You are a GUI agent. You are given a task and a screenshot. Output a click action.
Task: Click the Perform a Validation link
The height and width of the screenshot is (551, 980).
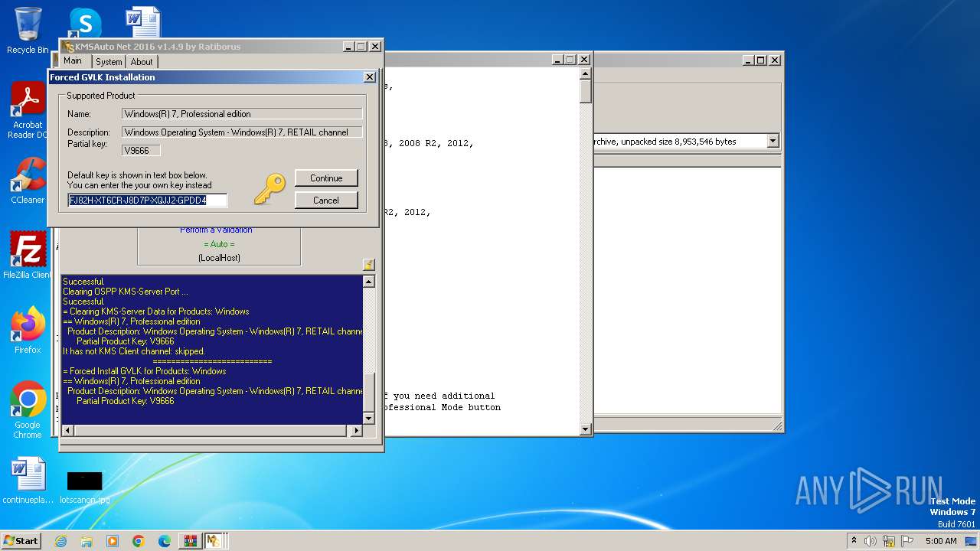tap(216, 230)
